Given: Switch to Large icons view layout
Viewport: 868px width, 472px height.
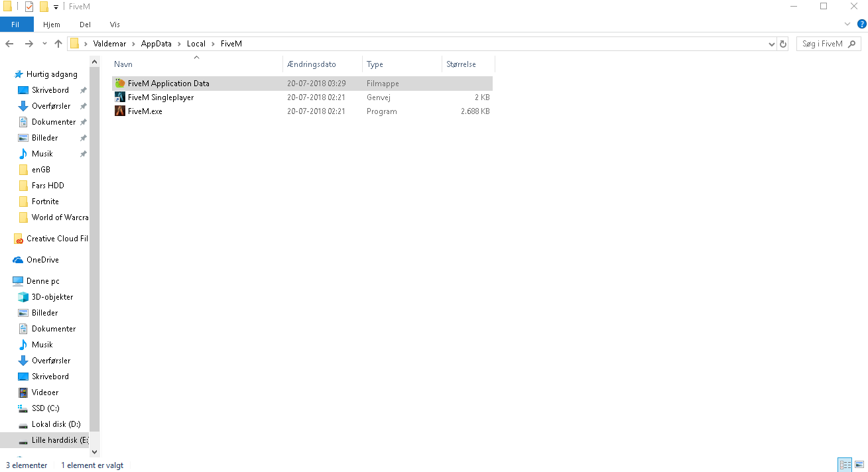Looking at the screenshot, I should pos(859,465).
